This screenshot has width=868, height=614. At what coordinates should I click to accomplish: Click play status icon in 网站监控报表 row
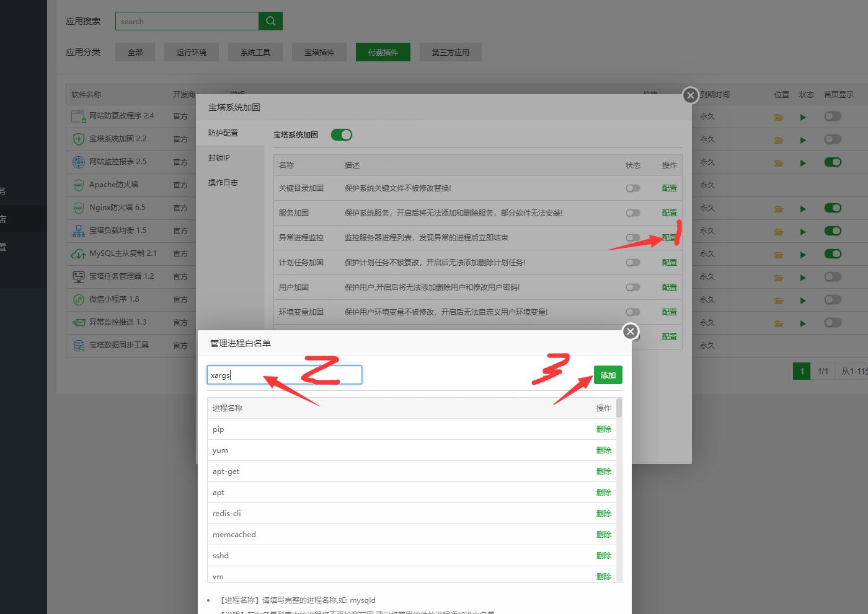click(x=803, y=163)
